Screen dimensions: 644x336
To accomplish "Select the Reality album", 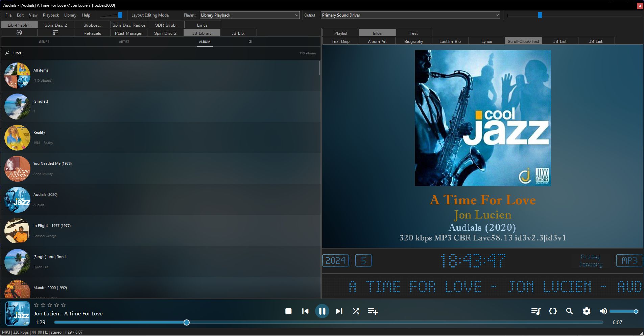I will click(x=160, y=137).
